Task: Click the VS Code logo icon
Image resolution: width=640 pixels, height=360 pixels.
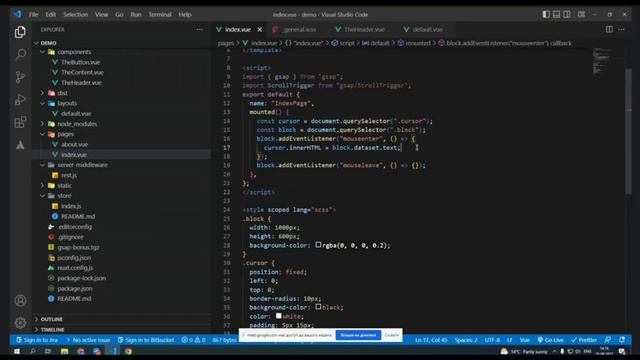Action: 17,14
